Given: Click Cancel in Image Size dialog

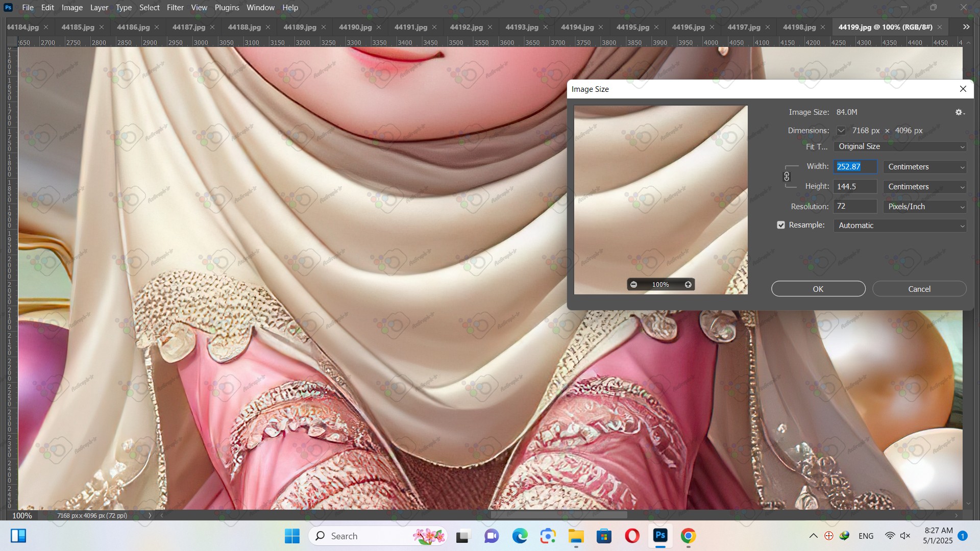Looking at the screenshot, I should coord(919,289).
